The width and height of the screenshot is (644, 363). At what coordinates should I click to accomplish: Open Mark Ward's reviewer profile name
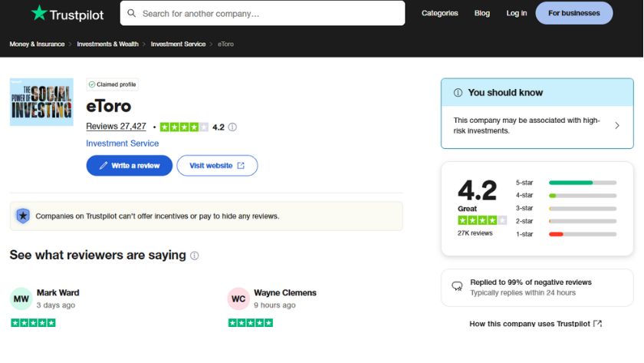58,292
